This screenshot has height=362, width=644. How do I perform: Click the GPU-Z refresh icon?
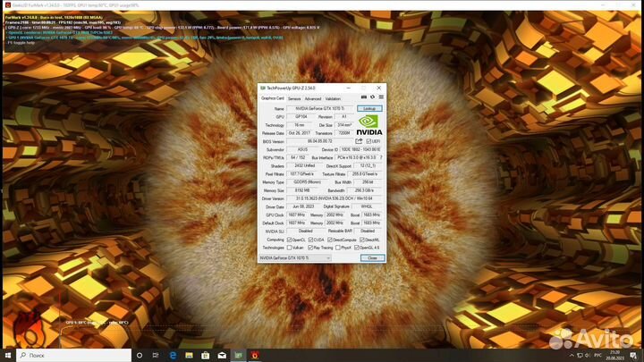click(x=372, y=97)
